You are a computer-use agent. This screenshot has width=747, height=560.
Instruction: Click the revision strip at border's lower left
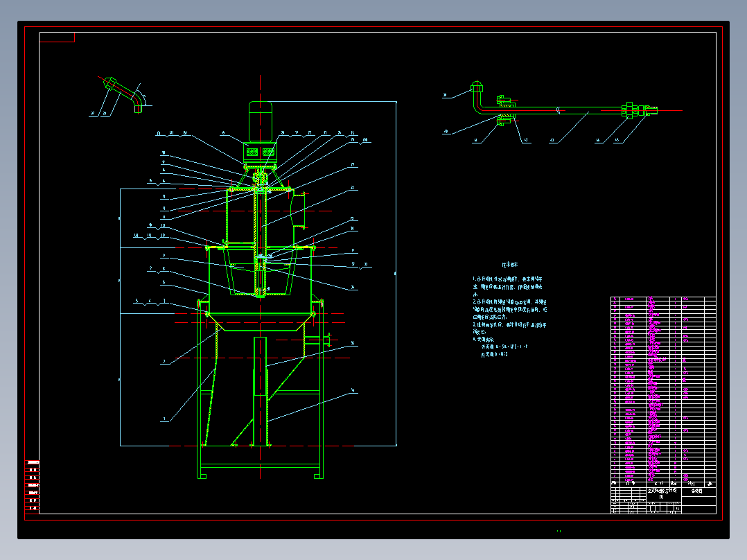coord(33,486)
